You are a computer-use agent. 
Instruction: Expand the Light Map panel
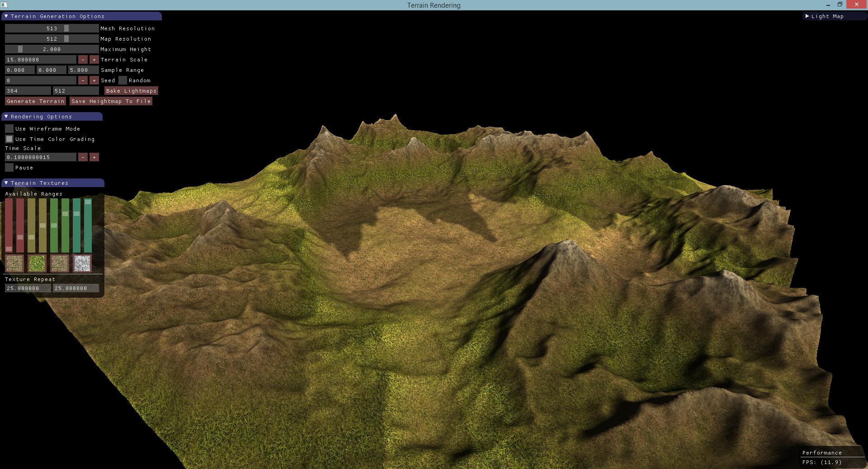click(807, 16)
